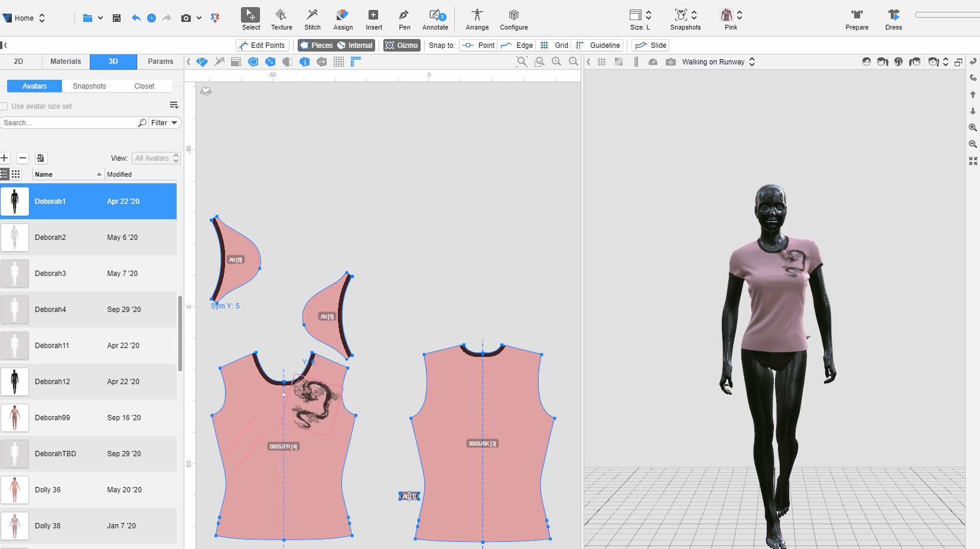Select the Dolly 36 avatar row
Viewport: 980px width, 549px height.
click(88, 490)
